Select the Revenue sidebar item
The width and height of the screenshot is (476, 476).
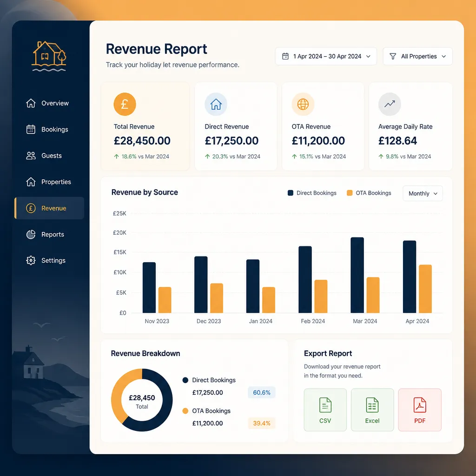click(x=49, y=208)
